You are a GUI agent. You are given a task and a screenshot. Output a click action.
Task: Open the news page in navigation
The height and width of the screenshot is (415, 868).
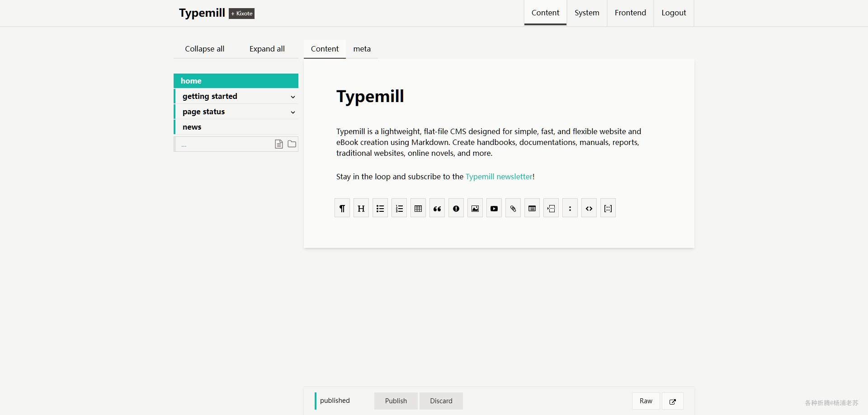tap(236, 127)
